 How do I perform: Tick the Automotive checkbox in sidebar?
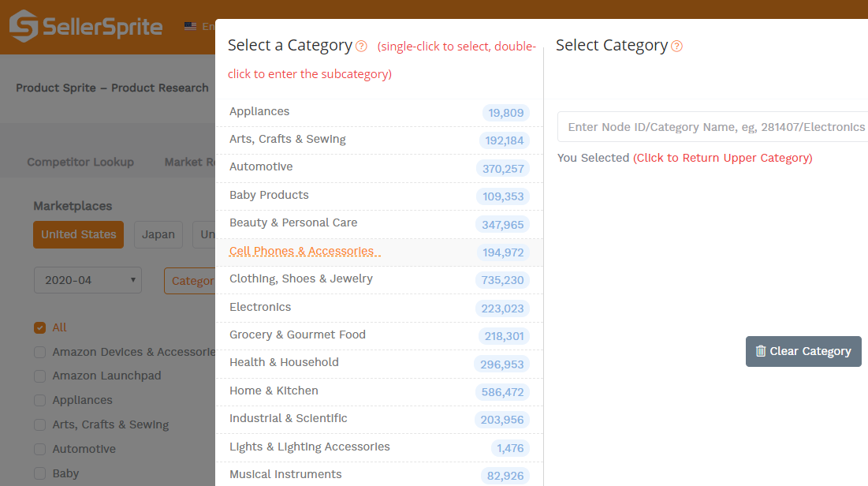coord(40,449)
